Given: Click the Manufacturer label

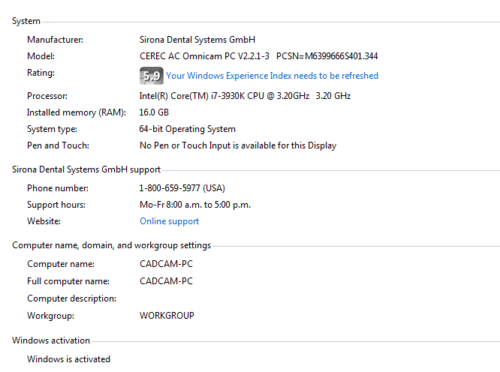Looking at the screenshot, I should pyautogui.click(x=55, y=40).
